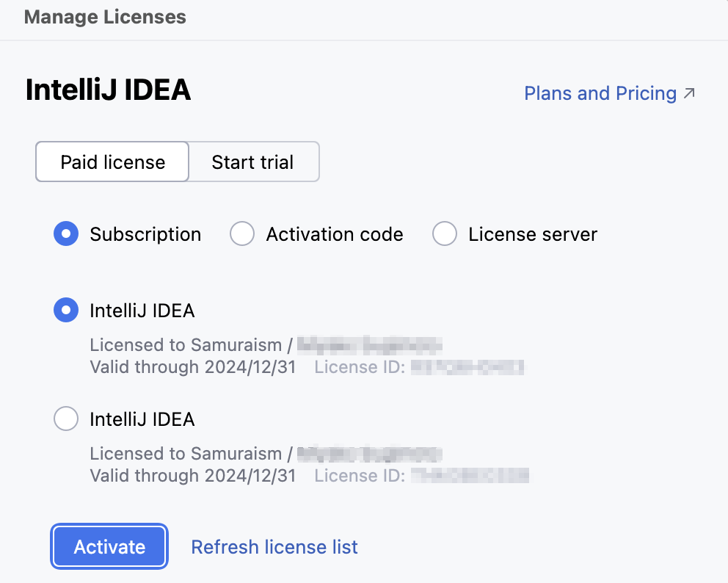The width and height of the screenshot is (728, 583).
Task: Switch to the Start trial tab
Action: [252, 162]
